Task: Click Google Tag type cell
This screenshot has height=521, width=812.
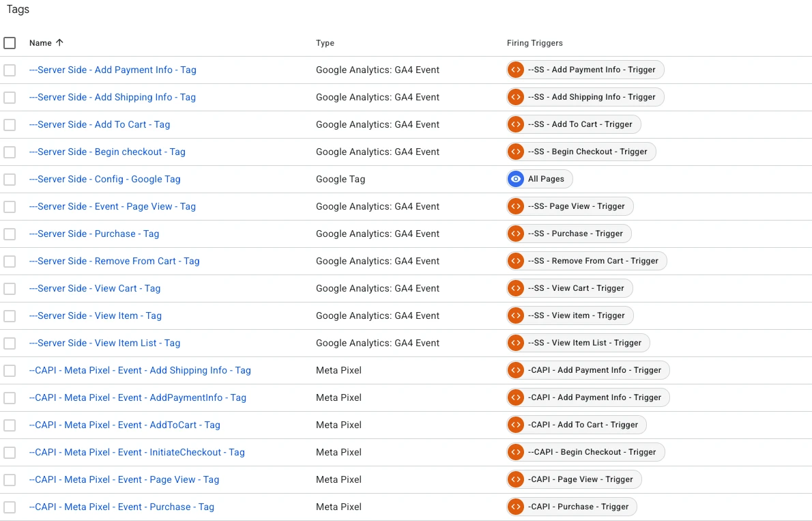Action: click(x=340, y=180)
